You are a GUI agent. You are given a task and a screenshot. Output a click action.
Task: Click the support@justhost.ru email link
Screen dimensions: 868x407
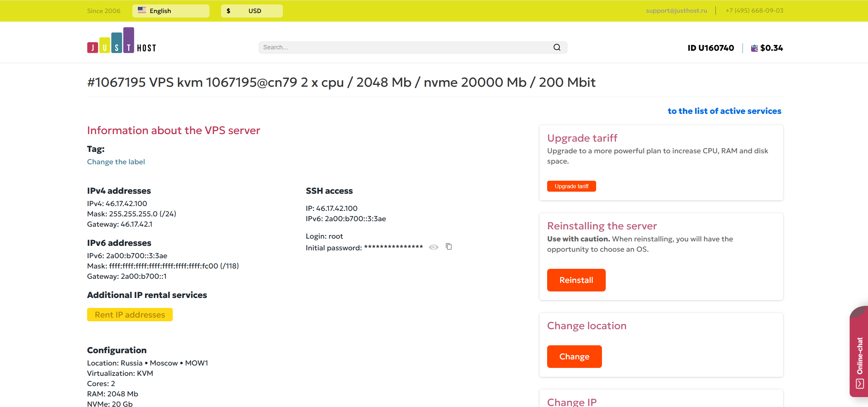(676, 11)
